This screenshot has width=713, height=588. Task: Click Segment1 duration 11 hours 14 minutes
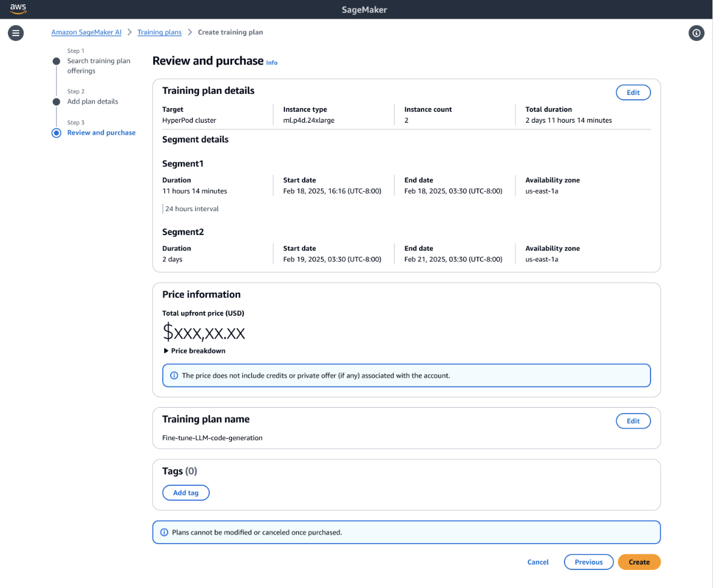tap(195, 191)
